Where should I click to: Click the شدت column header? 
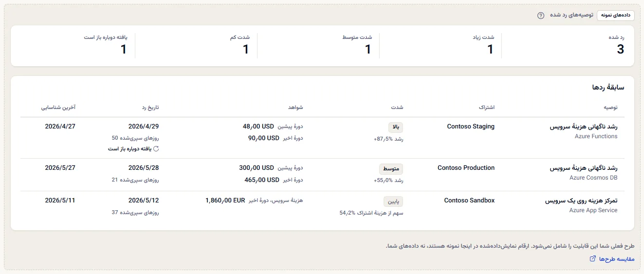(x=398, y=107)
